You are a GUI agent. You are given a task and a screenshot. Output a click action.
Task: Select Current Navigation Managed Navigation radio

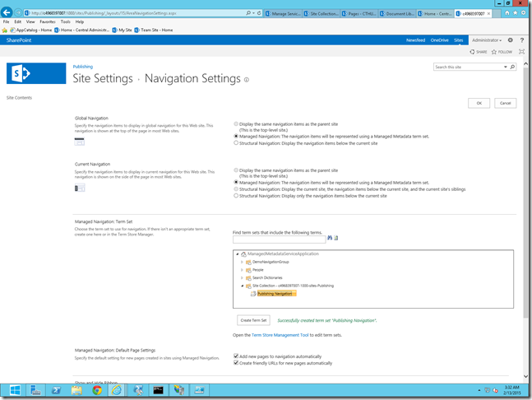[236, 183]
